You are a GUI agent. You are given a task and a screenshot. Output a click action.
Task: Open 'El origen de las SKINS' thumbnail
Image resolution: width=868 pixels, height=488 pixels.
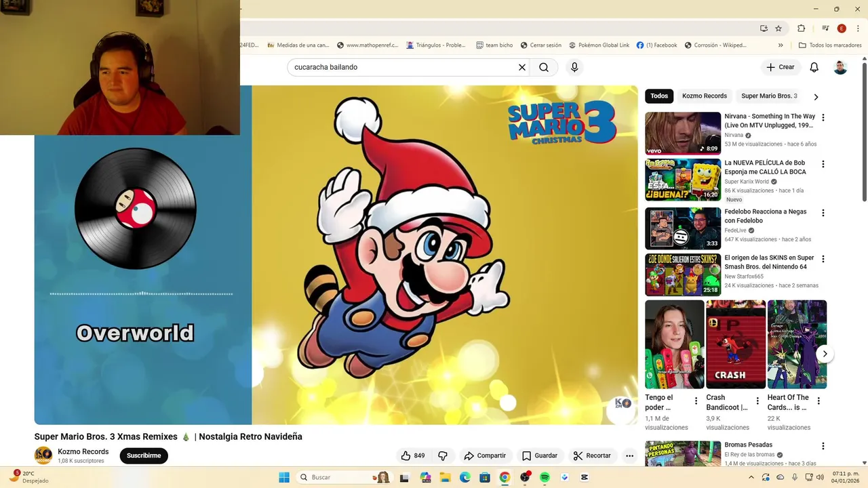point(683,275)
